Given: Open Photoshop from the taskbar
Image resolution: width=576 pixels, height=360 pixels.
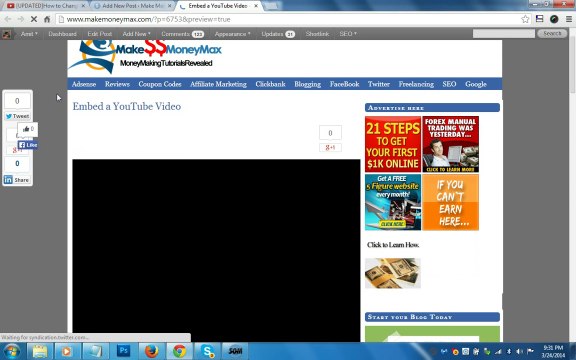Looking at the screenshot, I should (123, 351).
